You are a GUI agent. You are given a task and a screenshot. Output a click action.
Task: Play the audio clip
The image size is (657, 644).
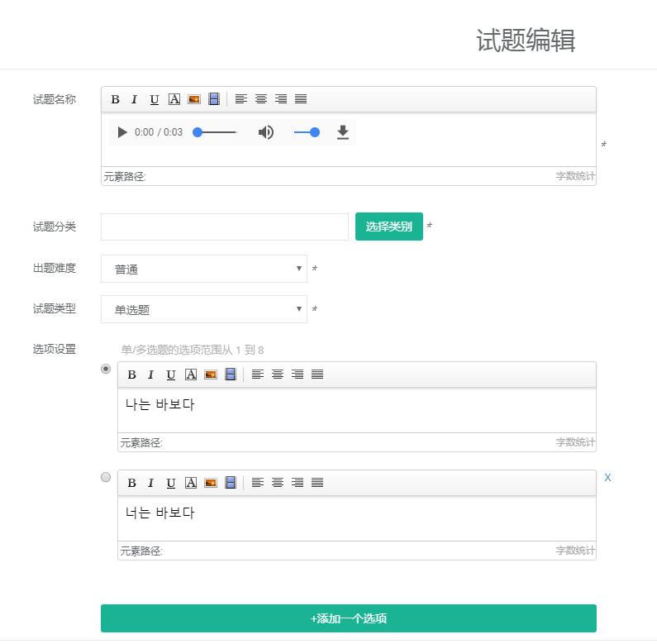[122, 132]
